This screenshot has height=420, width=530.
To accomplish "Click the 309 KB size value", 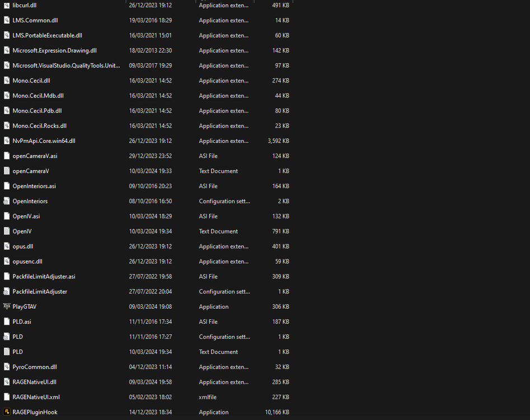I will click(280, 277).
